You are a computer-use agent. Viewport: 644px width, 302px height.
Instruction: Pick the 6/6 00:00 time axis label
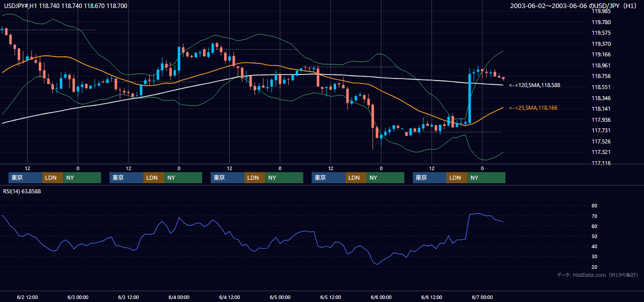click(x=381, y=297)
